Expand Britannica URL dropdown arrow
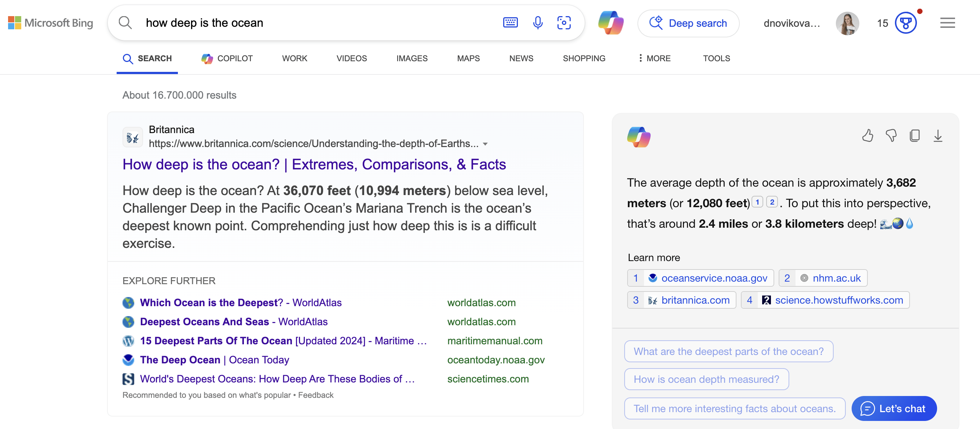 pyautogui.click(x=485, y=144)
